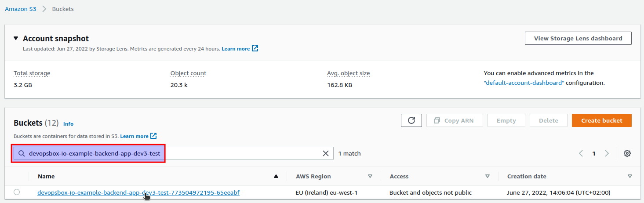Screen dimensions: 644x203
Task: Sort by Creation date column arrow
Action: (630, 176)
